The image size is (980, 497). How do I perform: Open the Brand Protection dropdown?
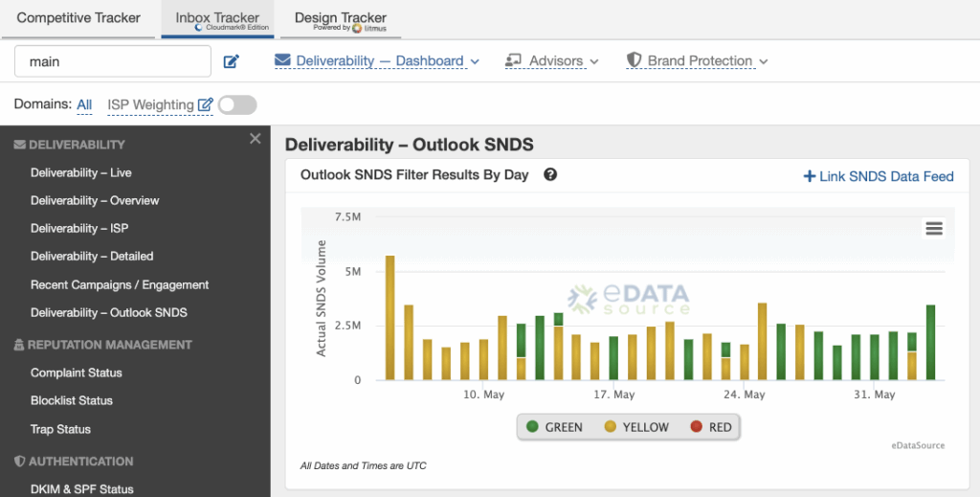point(697,60)
